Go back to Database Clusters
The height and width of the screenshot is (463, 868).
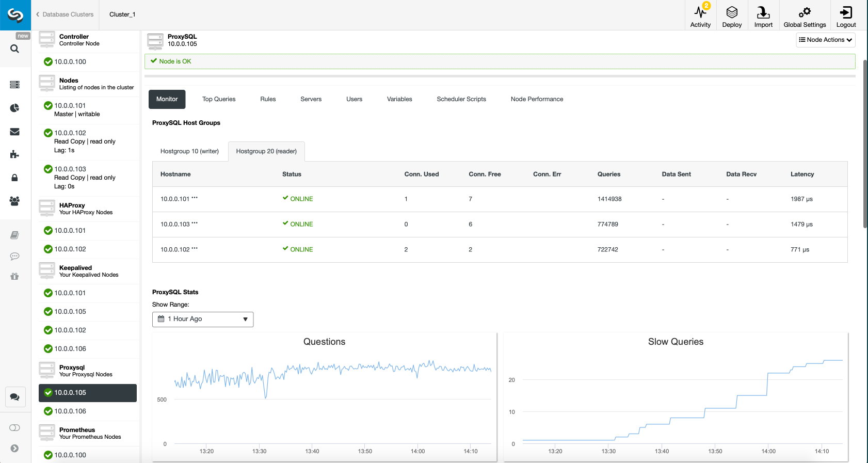[x=65, y=14]
